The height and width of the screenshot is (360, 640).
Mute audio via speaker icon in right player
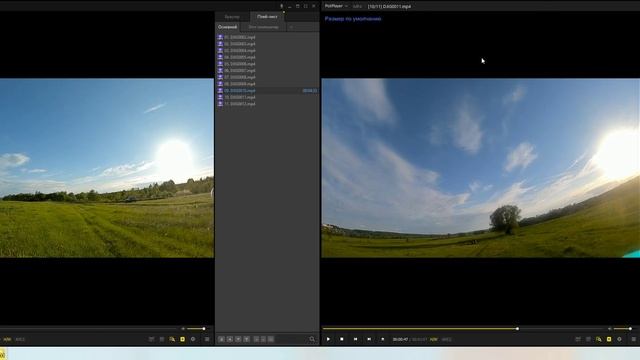[609, 329]
